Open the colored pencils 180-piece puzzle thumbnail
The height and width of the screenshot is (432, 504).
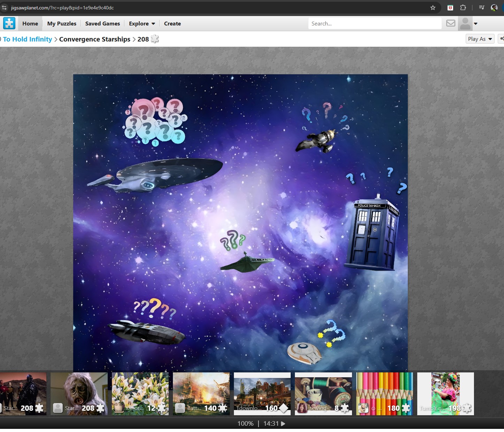[x=384, y=394]
